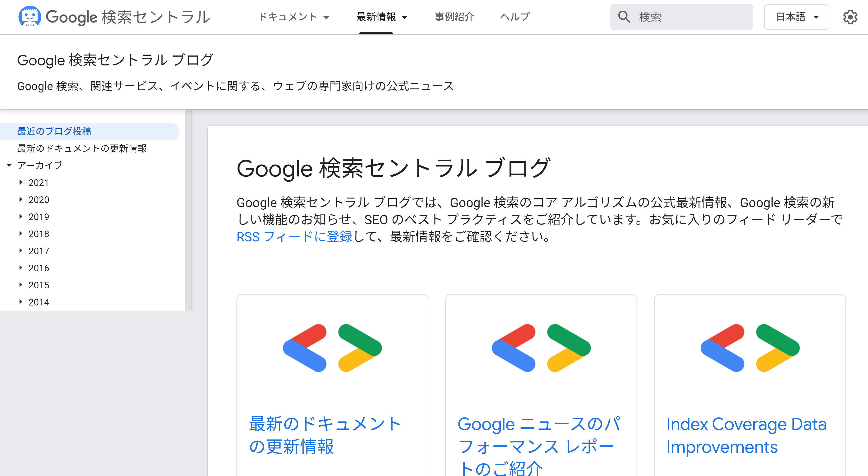868x476 pixels.
Task: Open the ドキュメント dropdown menu
Action: (294, 17)
